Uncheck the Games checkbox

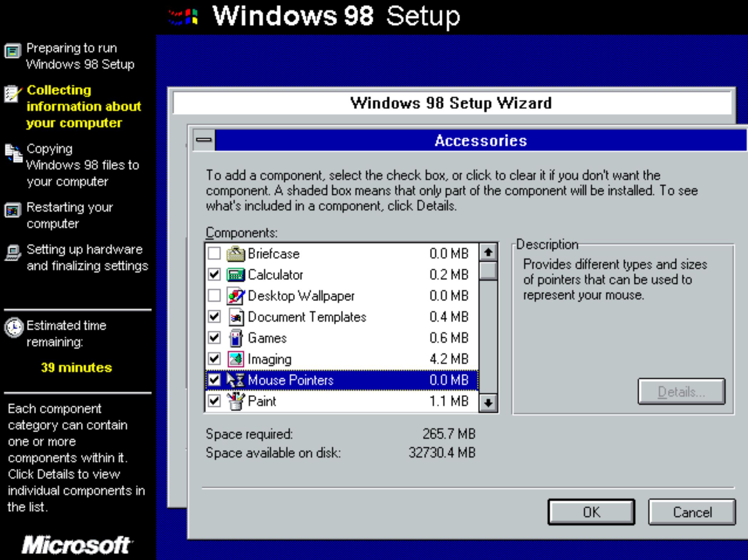214,338
